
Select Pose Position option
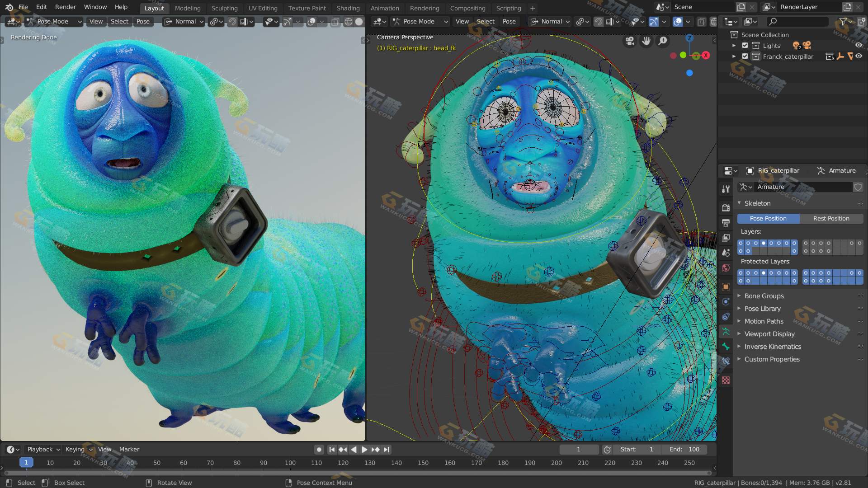tap(768, 219)
